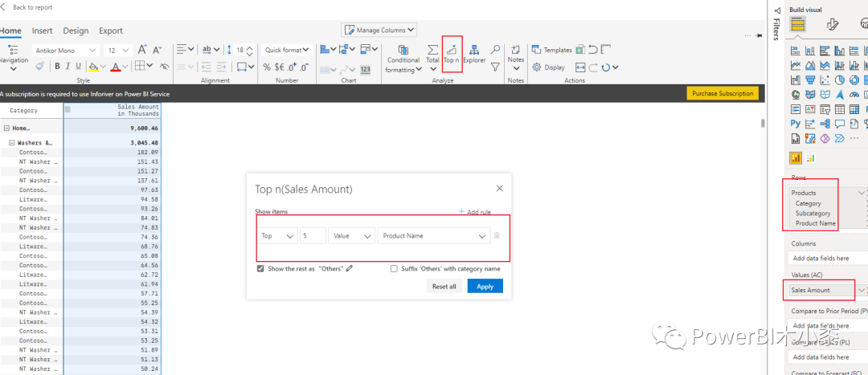This screenshot has width=868, height=375.
Task: Collapse the Washers &… subcategory row
Action: pos(11,143)
